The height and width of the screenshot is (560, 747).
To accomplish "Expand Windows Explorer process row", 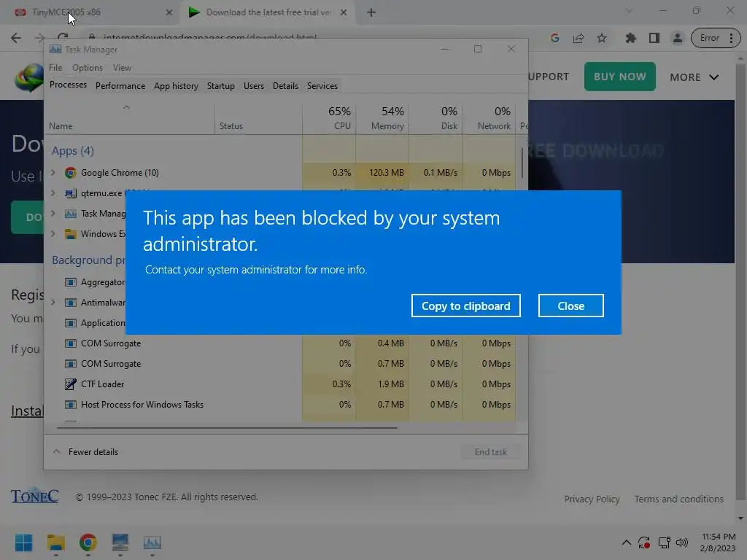I will [x=53, y=234].
